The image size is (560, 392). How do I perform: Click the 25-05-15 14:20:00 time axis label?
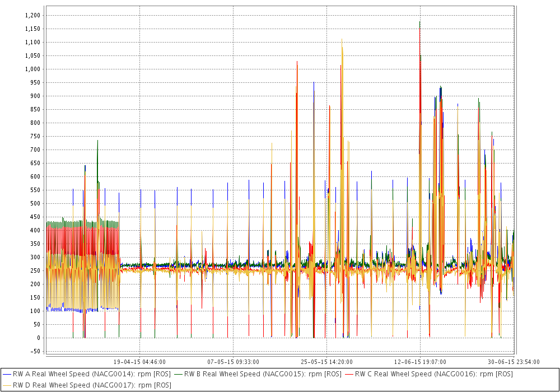coord(326,362)
